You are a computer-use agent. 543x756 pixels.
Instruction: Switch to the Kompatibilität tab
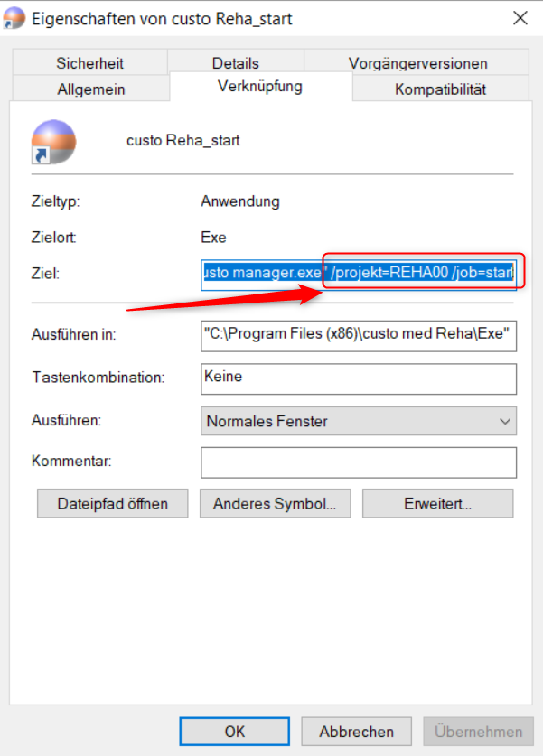tap(440, 89)
